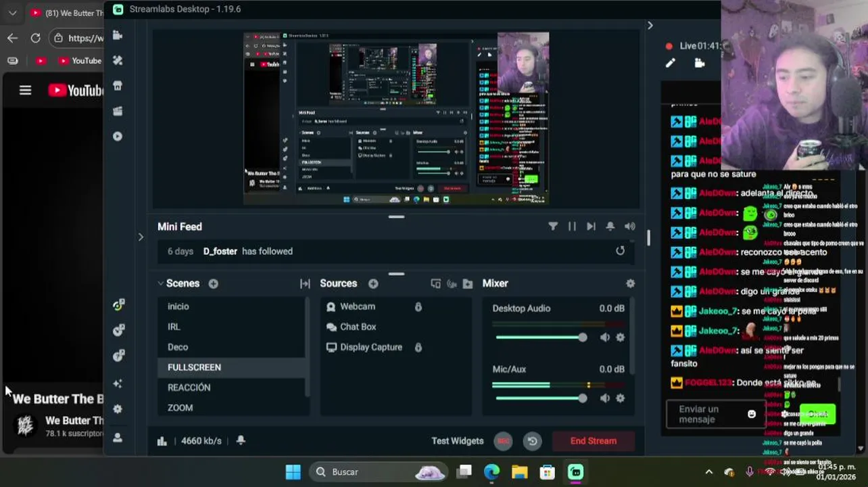Open the Themes icon in Streamlabs sidebar

[118, 60]
